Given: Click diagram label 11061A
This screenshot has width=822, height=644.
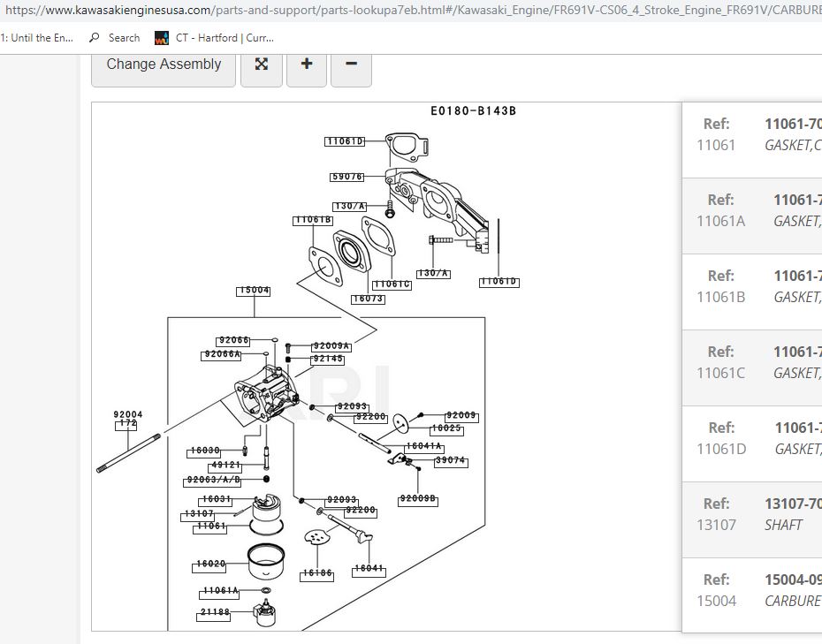Looking at the screenshot, I should click(x=220, y=592).
